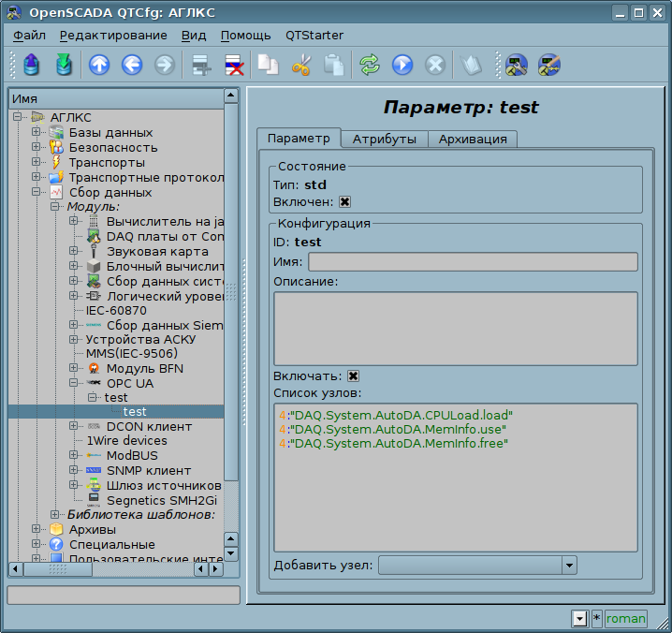The image size is (672, 633).
Task: Click the Delete item icon with red cross
Action: coord(233,65)
